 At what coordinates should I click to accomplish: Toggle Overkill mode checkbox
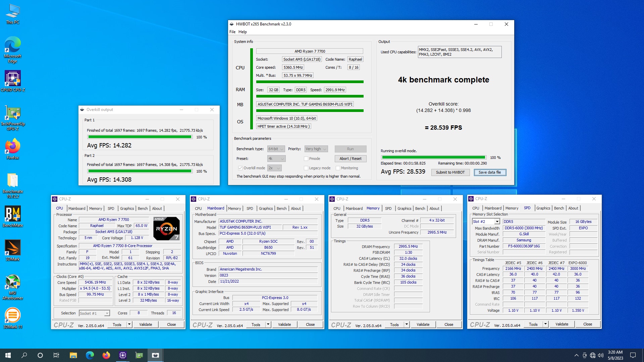pos(240,168)
